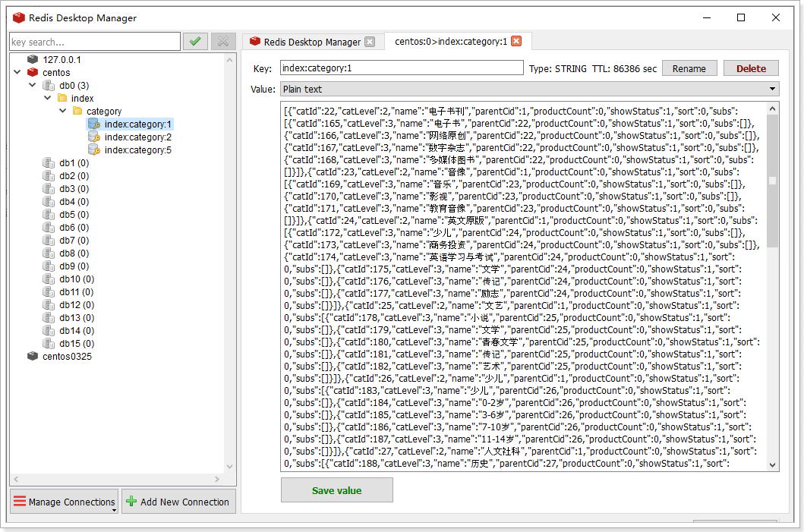Collapse the centos connection tree node

click(x=17, y=72)
